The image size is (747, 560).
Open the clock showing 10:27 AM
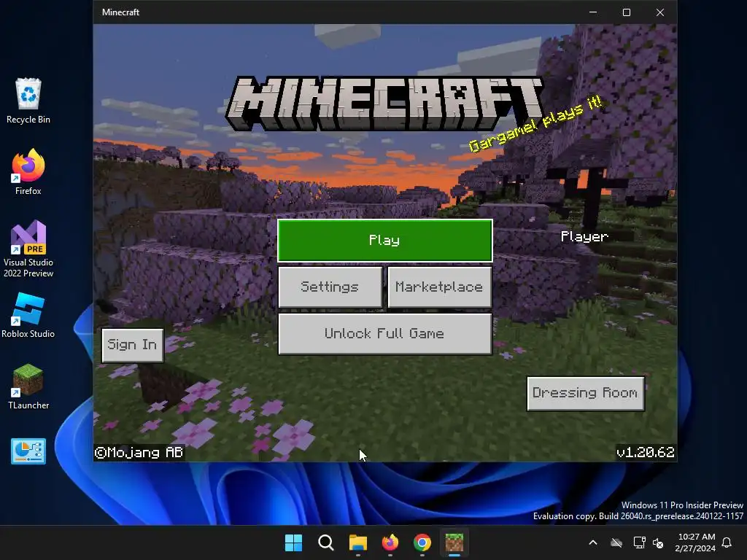click(695, 542)
